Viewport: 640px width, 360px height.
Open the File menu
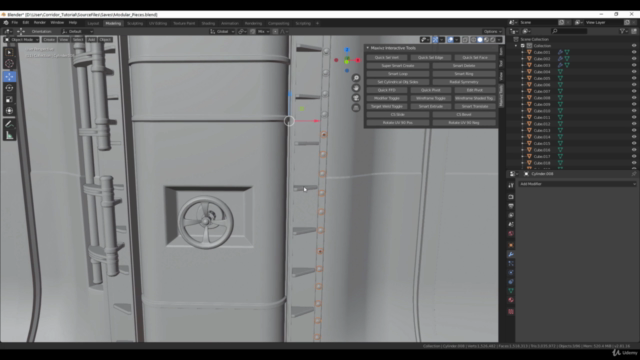pos(15,23)
